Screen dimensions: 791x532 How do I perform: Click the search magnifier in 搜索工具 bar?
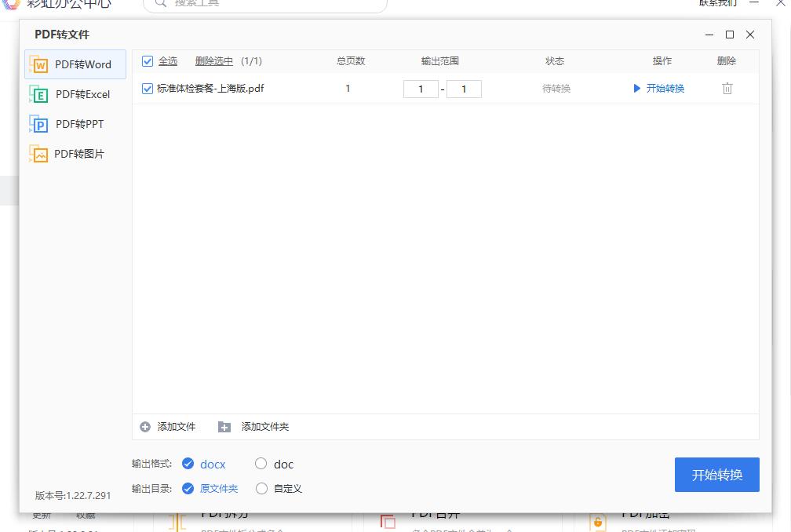[x=159, y=4]
